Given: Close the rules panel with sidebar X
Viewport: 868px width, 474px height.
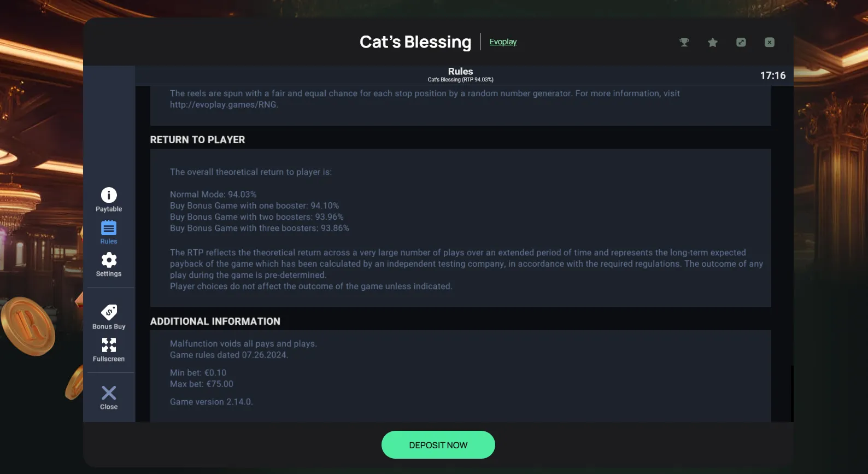Looking at the screenshot, I should [109, 397].
